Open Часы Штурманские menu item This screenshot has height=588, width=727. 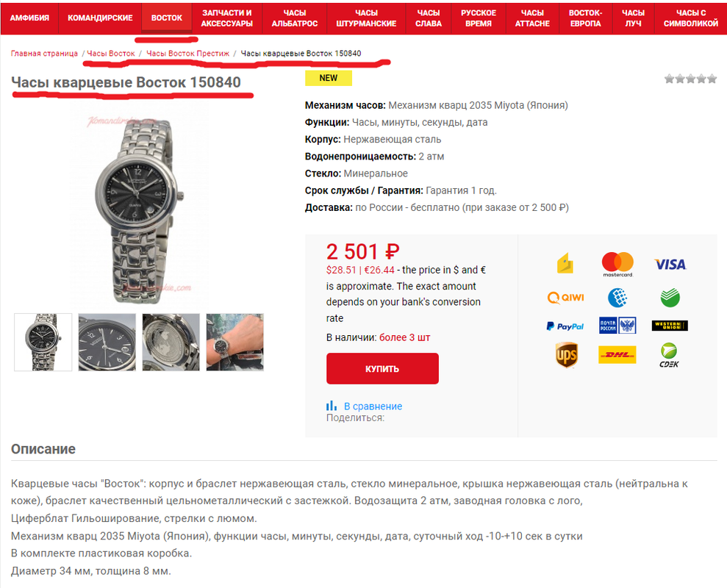click(x=366, y=18)
